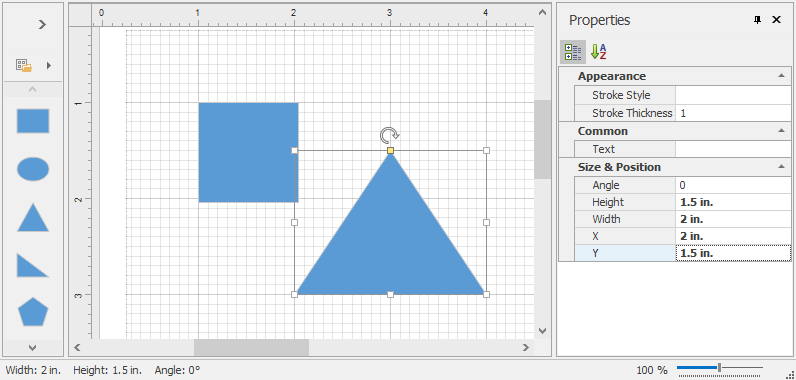
Task: Click the Appearance category header
Action: click(675, 76)
